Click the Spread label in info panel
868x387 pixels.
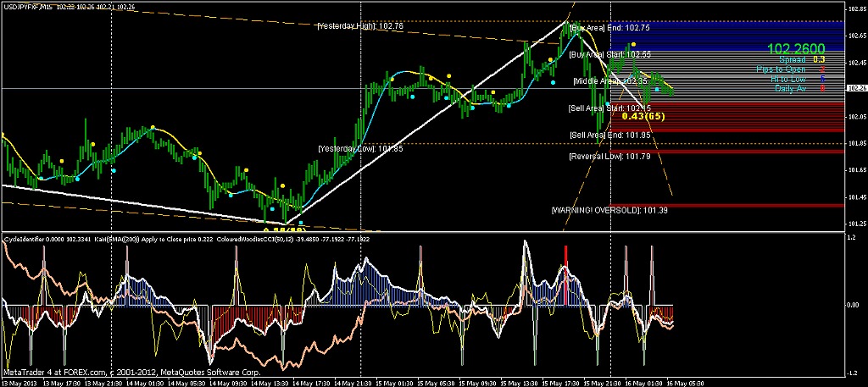pos(793,60)
